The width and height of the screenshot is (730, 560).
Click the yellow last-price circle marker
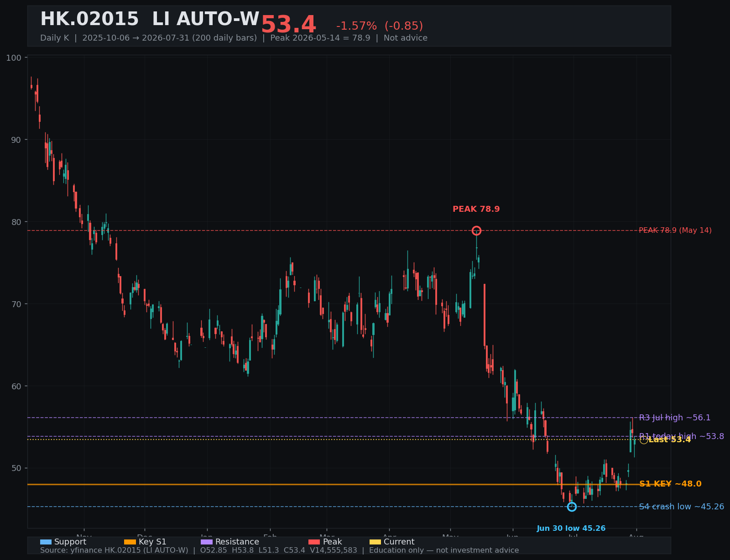[644, 440]
